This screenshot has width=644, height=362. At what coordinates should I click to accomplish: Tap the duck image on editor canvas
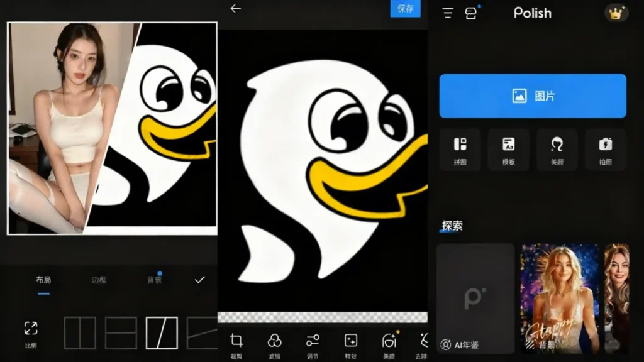pos(323,170)
